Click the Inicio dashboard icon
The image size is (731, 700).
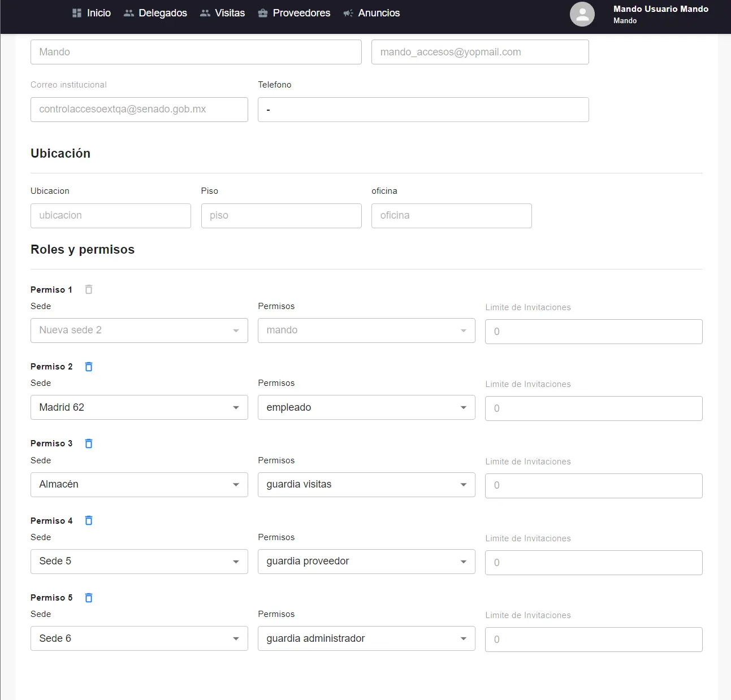coord(77,13)
